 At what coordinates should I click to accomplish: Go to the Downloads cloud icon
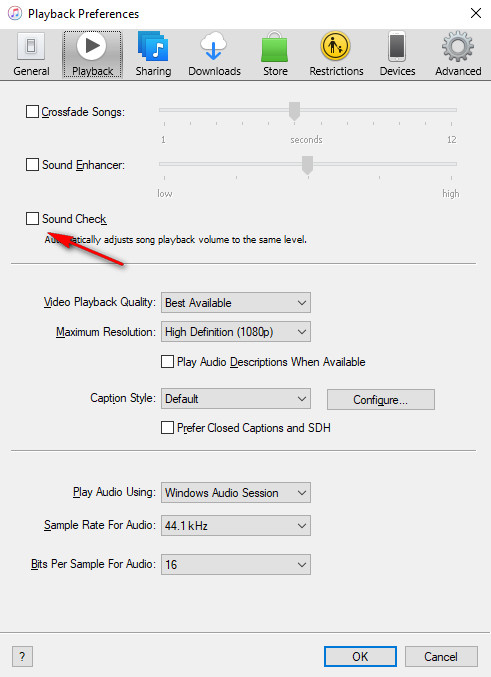(x=214, y=46)
